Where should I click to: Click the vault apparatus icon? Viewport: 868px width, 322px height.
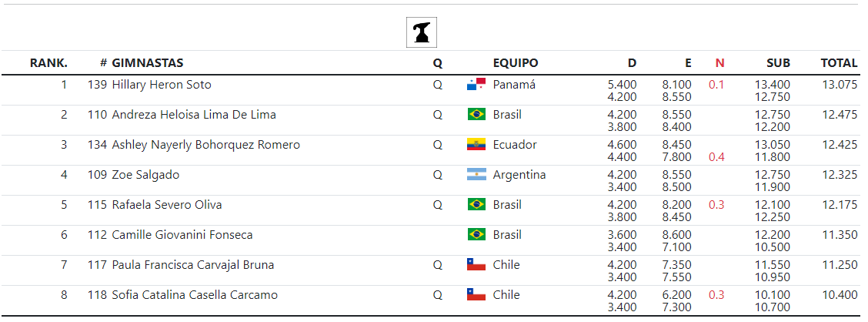click(x=421, y=32)
